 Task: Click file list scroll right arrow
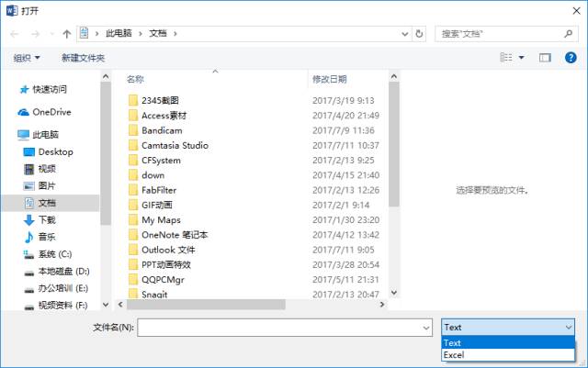pos(382,305)
